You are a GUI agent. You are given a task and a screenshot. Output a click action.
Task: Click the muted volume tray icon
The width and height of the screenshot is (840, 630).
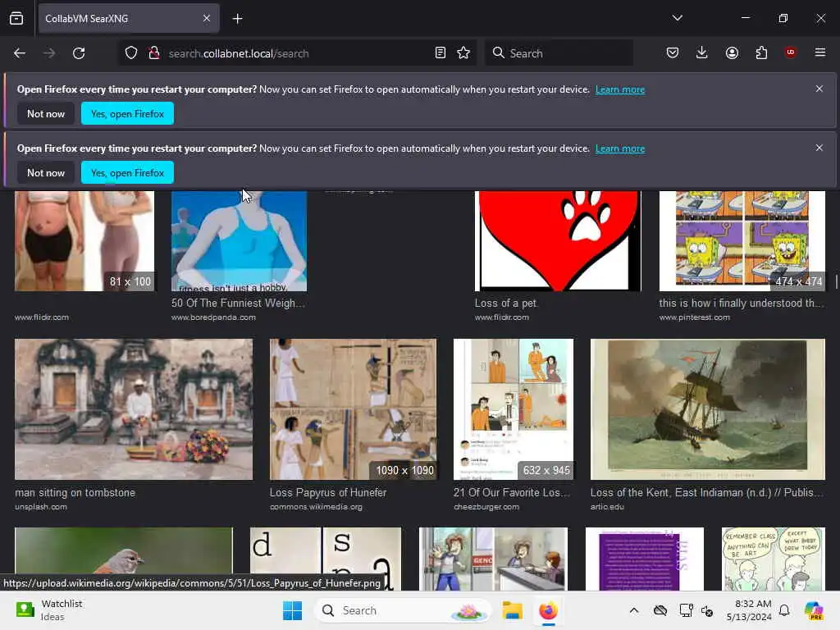coord(707,610)
